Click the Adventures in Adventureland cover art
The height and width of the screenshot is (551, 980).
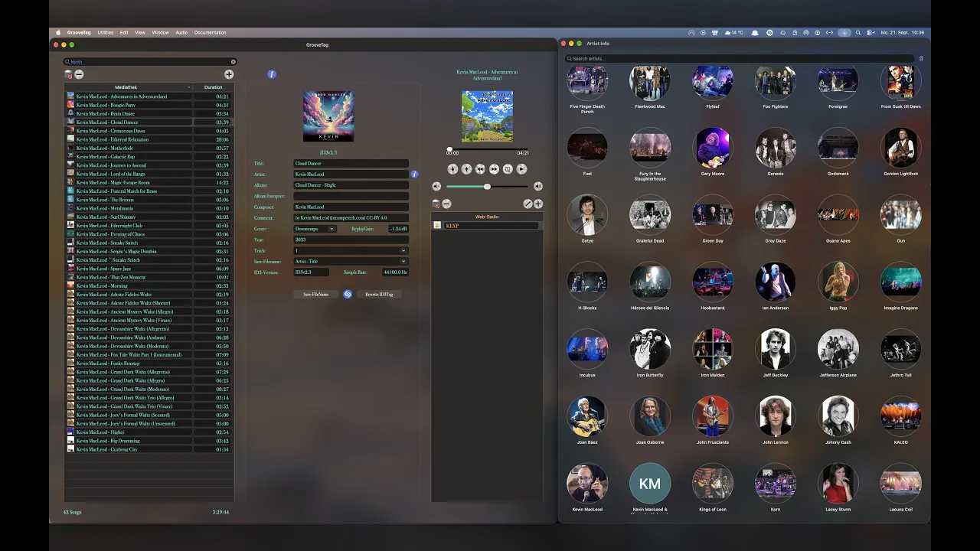click(x=488, y=116)
